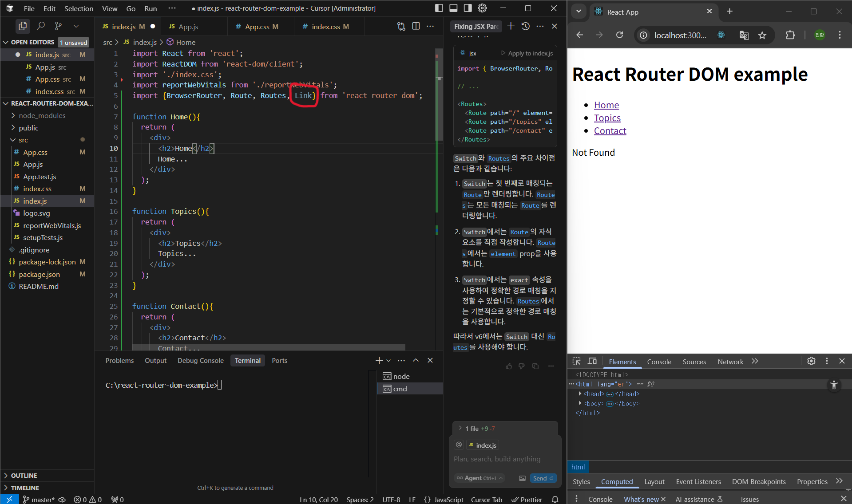
Task: Open the Search view icon in sidebar
Action: (x=41, y=26)
